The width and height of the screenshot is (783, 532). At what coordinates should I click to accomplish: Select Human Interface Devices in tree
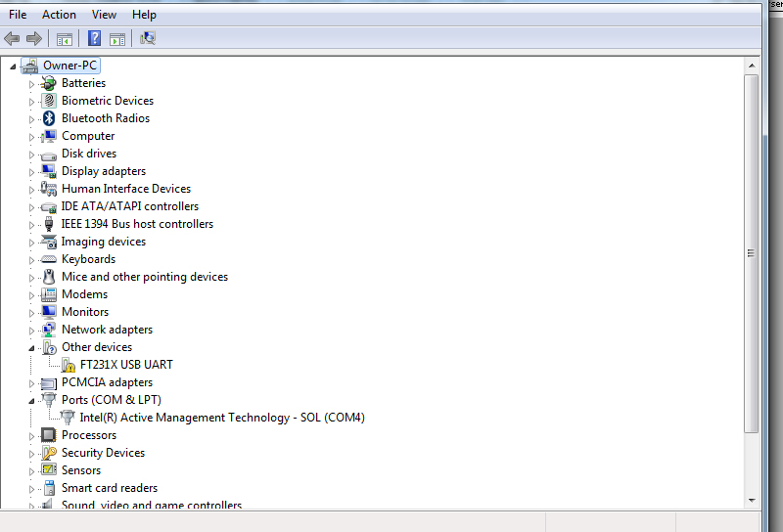point(125,189)
